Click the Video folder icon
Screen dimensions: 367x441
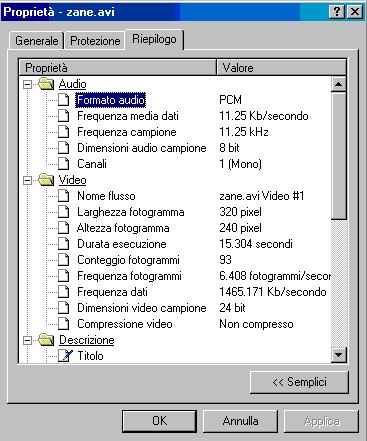pos(46,180)
